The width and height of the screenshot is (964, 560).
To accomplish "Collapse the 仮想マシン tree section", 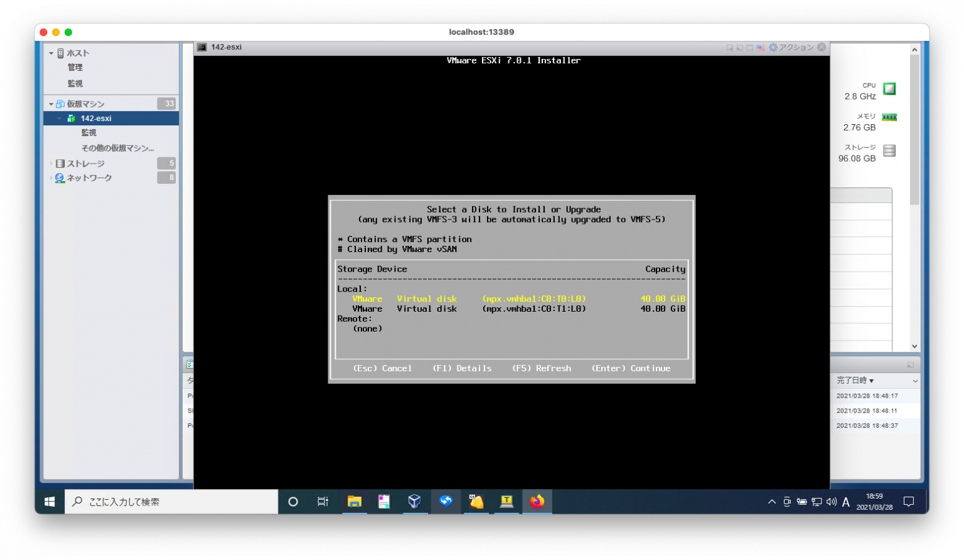I will tap(51, 104).
